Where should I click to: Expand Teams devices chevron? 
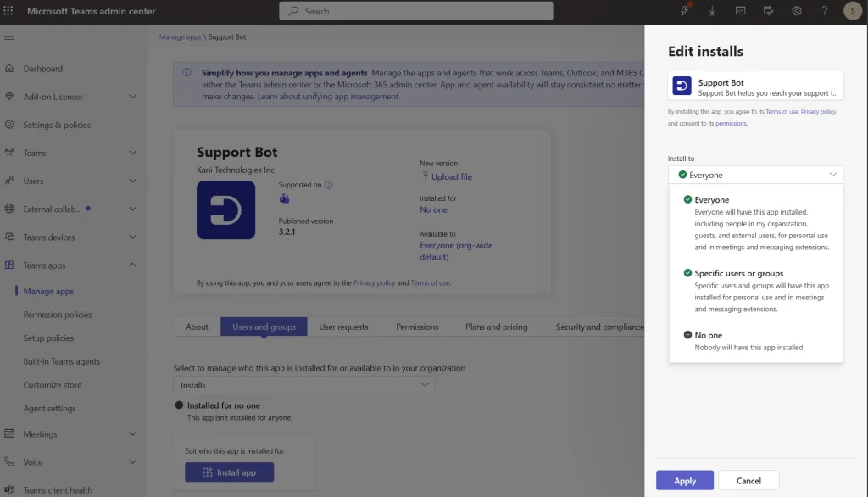tap(132, 237)
